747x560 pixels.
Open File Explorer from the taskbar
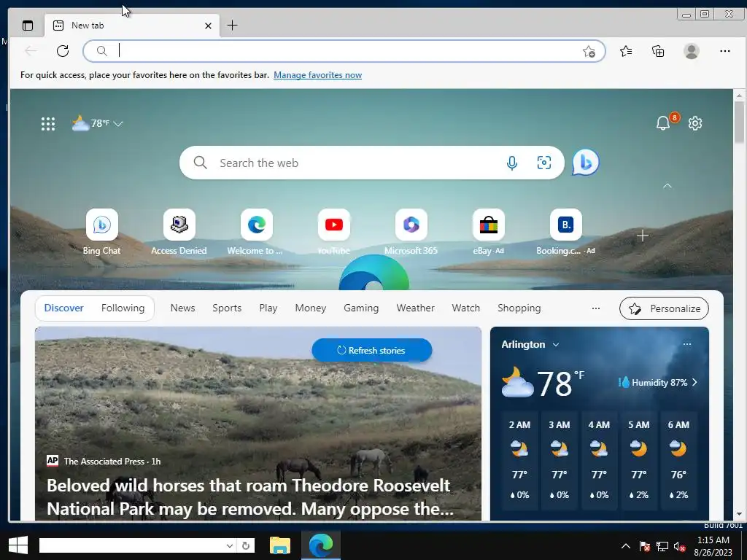click(280, 545)
